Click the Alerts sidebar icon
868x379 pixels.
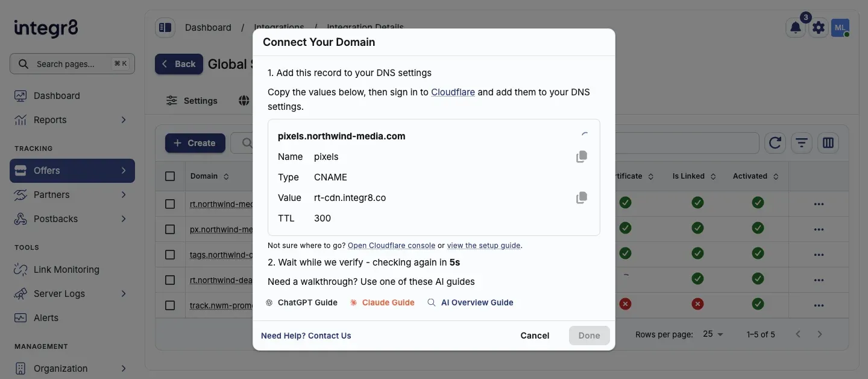click(x=20, y=318)
